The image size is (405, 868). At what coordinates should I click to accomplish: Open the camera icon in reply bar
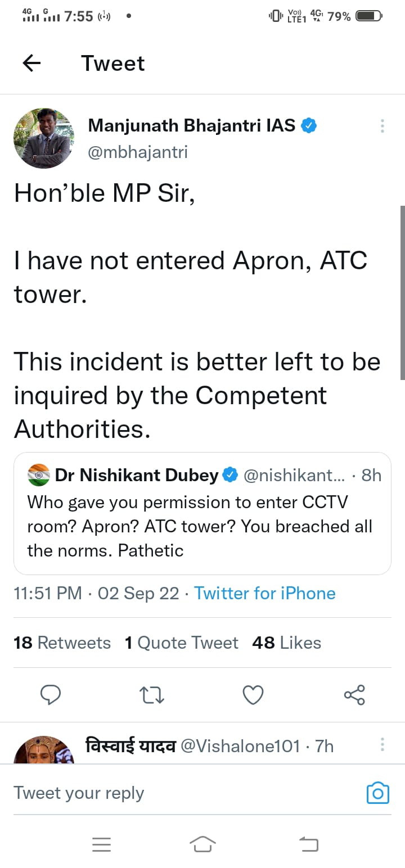click(378, 793)
